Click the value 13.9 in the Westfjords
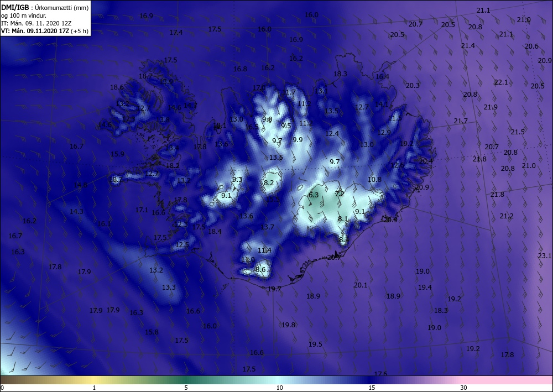Screen dimensions: 553x392 [x=166, y=81]
